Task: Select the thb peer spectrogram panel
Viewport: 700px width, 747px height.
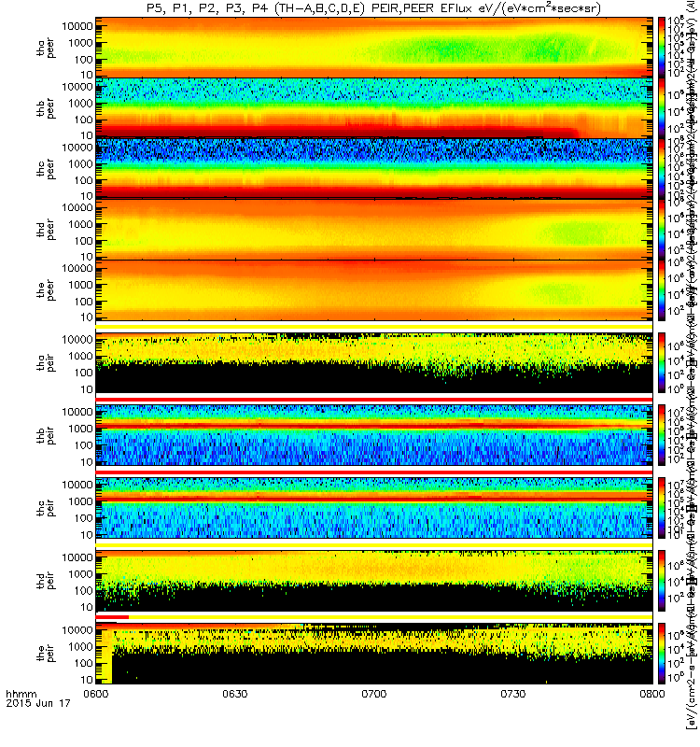Action: click(374, 108)
